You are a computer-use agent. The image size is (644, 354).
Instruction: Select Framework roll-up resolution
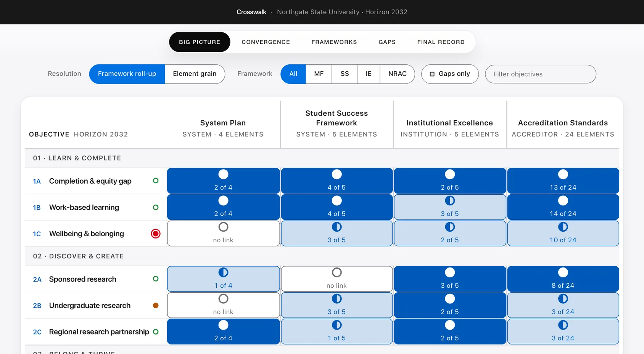click(127, 74)
